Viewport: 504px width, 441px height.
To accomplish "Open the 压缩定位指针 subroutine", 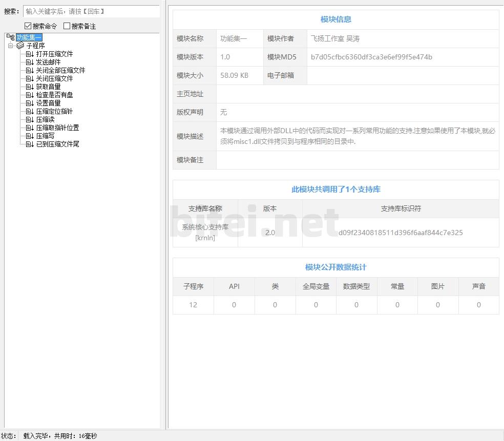I will pos(54,111).
